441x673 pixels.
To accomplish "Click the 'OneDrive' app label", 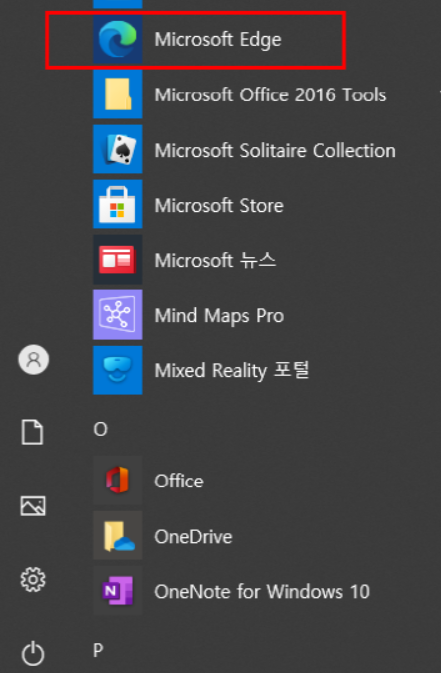I will click(193, 537).
